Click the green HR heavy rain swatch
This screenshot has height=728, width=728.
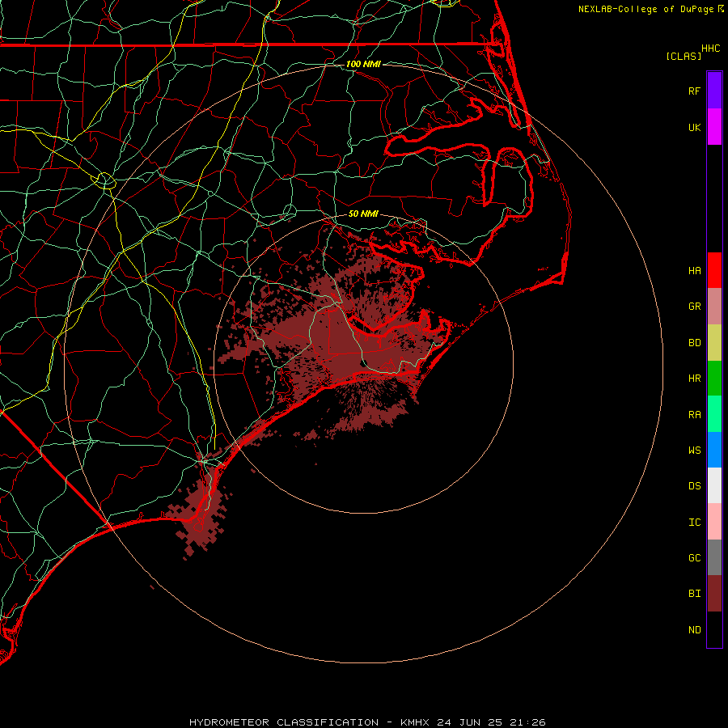pos(714,378)
